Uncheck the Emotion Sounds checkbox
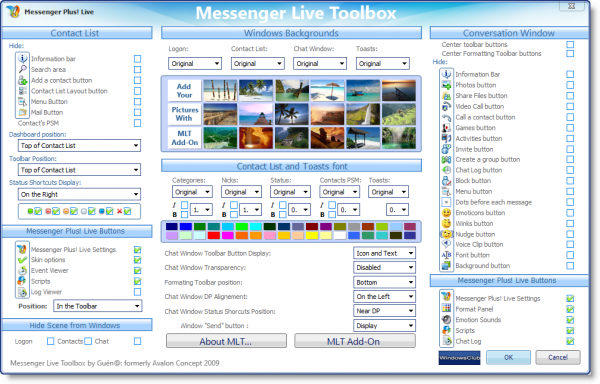 [x=570, y=320]
